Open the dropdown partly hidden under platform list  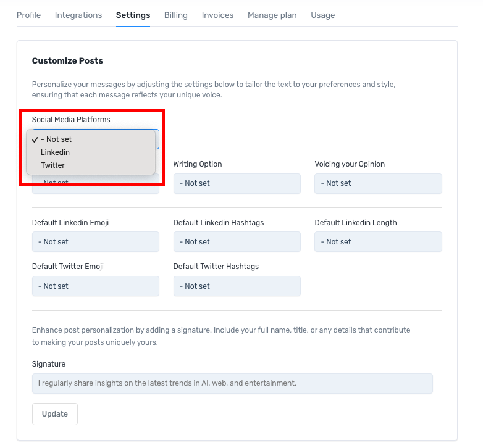pos(96,188)
